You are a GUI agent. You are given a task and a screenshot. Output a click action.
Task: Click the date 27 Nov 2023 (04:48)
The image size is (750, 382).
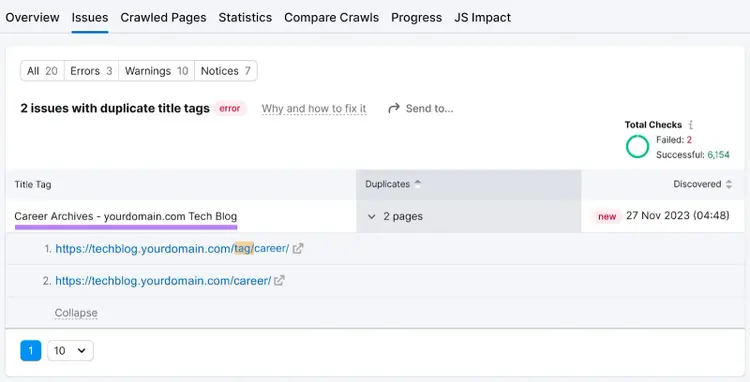pos(678,216)
